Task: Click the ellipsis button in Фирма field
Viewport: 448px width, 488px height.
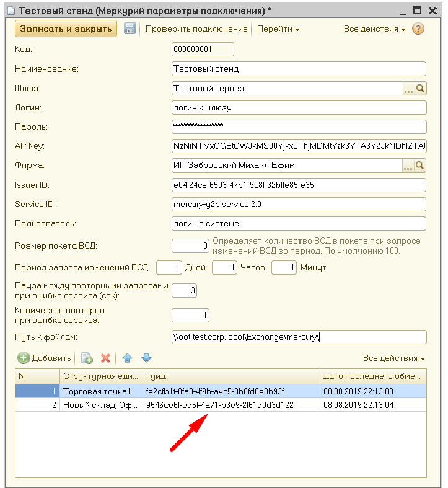Action: pos(408,166)
